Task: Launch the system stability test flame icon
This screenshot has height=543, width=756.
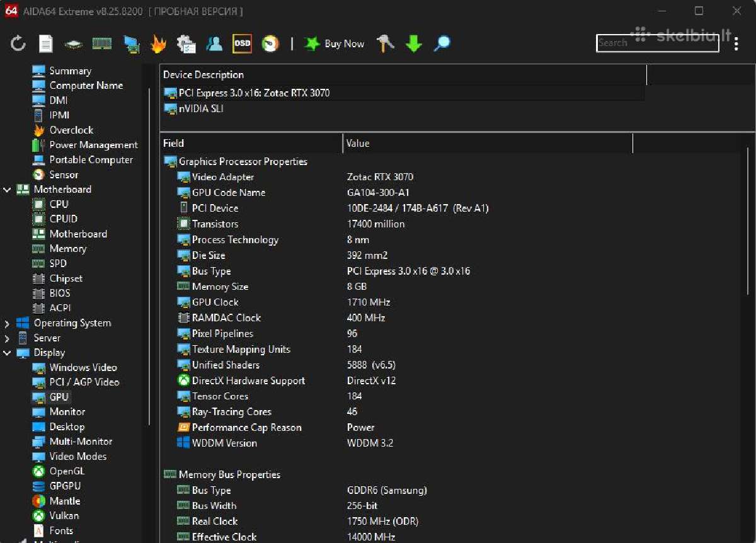Action: pos(158,43)
